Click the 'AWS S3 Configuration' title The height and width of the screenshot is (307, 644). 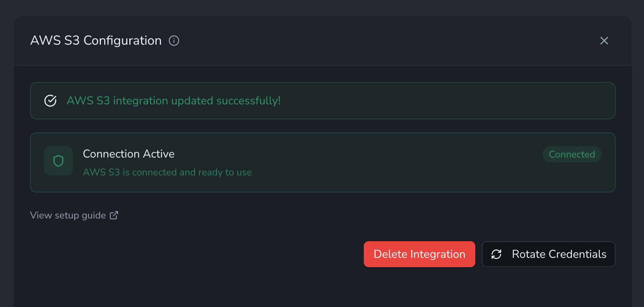(96, 41)
